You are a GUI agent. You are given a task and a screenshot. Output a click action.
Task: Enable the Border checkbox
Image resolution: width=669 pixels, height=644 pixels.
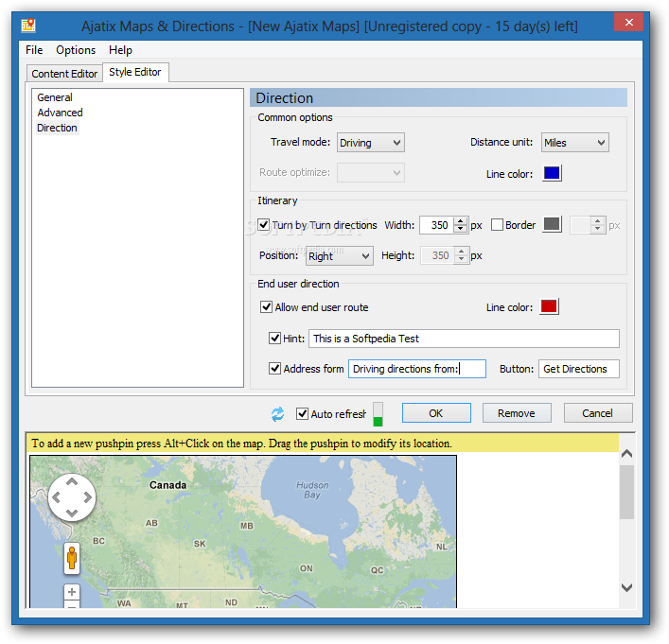(497, 225)
